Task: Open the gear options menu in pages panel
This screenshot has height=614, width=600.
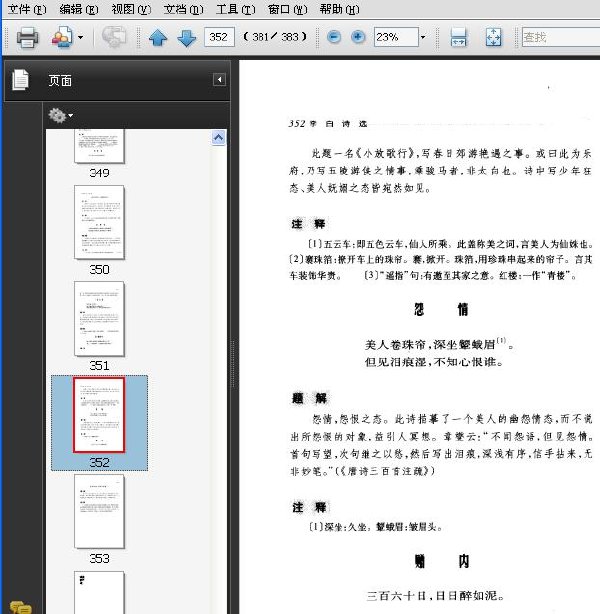Action: pos(60,116)
